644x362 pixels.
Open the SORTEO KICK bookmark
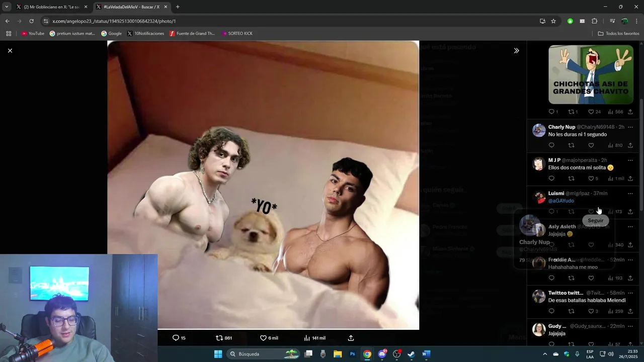coord(237,34)
